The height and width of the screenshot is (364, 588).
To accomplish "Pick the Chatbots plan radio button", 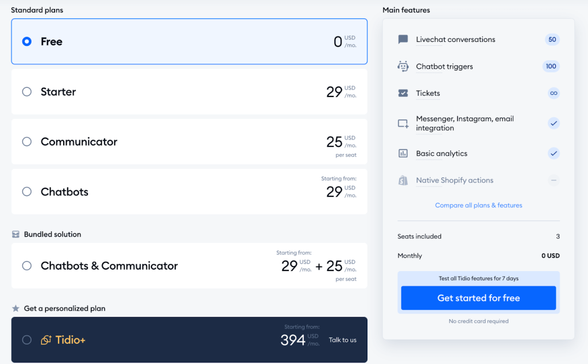I will (26, 192).
